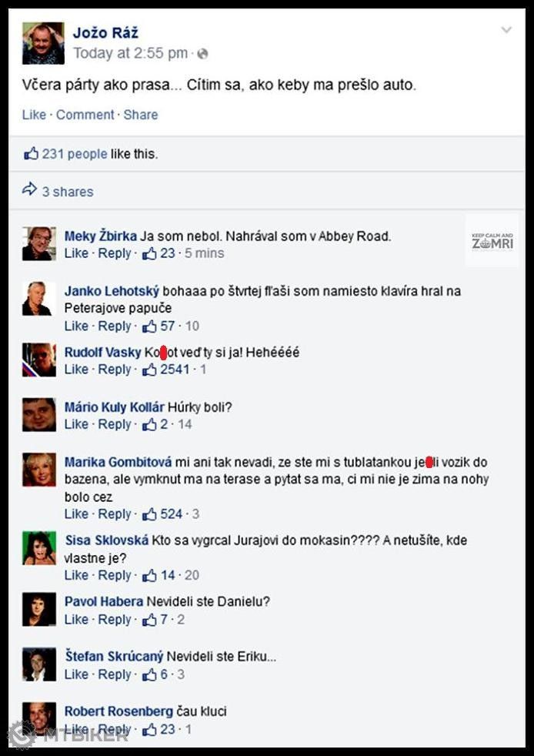Click the public globe privacy icon
This screenshot has width=534, height=756.
tap(202, 54)
